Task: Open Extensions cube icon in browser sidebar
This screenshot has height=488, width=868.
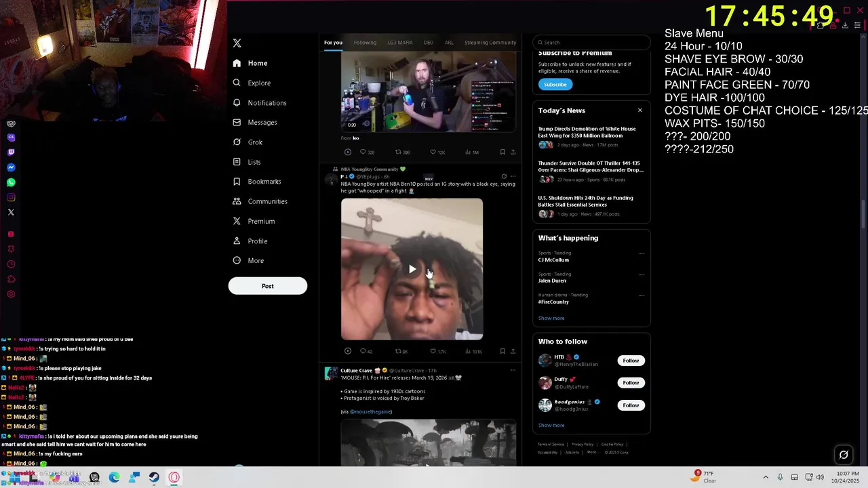Action: [x=11, y=279]
